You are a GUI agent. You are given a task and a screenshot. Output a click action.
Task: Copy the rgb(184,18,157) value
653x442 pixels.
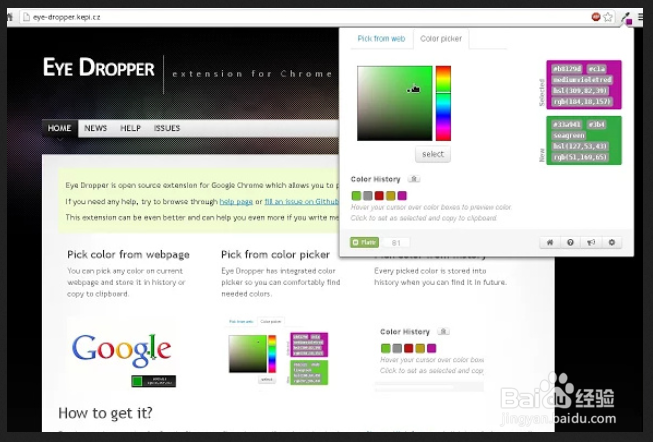click(582, 102)
